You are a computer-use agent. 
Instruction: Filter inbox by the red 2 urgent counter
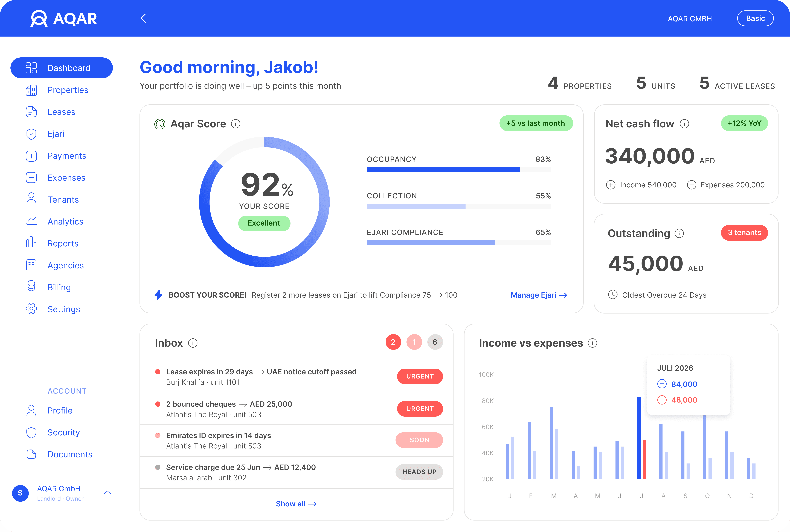393,342
